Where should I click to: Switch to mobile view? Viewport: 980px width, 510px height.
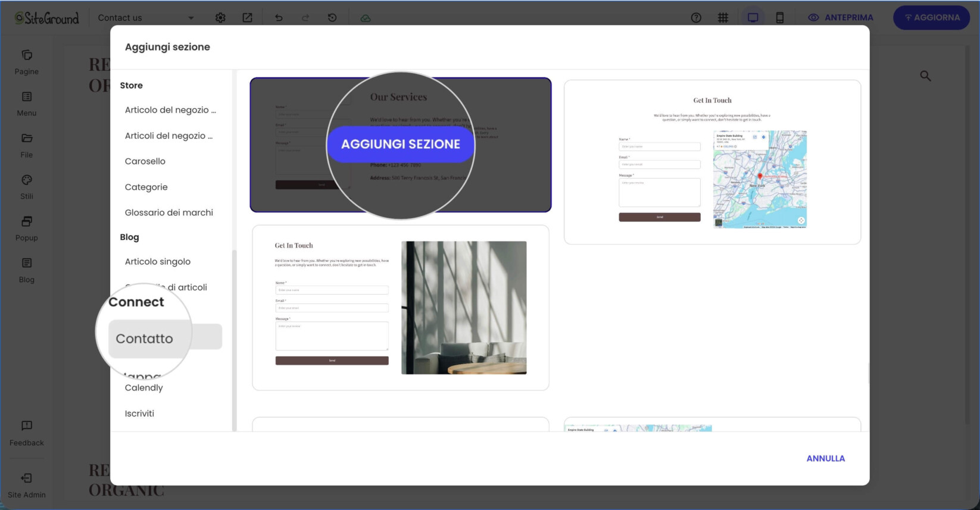point(780,18)
